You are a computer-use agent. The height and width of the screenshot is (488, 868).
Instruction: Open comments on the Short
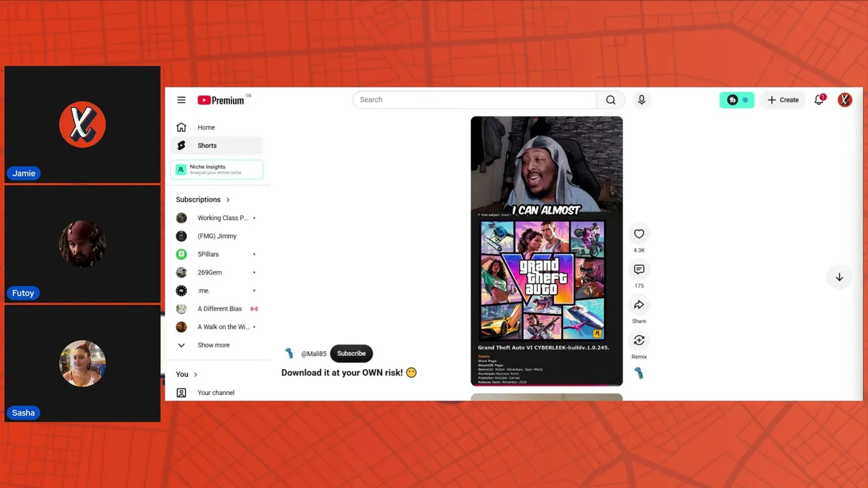tap(639, 269)
